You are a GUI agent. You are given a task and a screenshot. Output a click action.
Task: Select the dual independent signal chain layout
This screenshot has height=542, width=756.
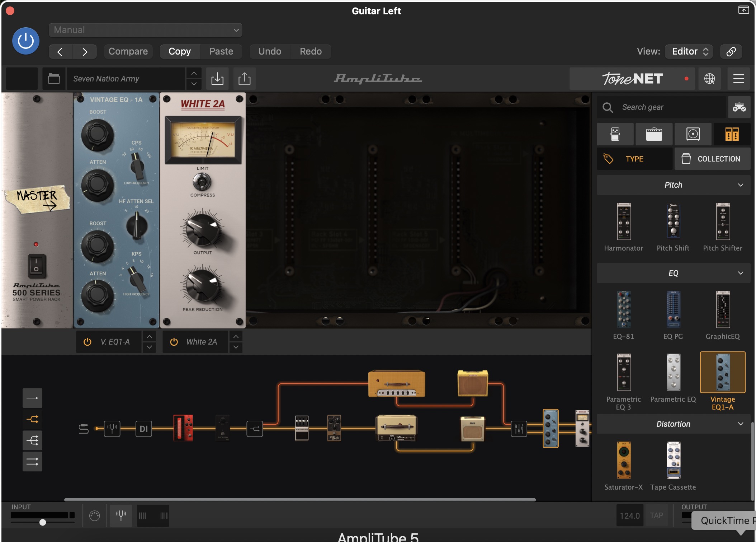[x=32, y=462]
